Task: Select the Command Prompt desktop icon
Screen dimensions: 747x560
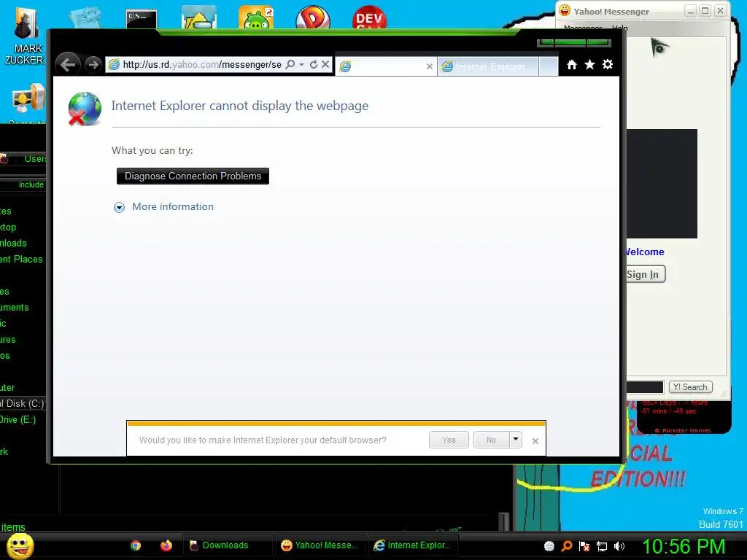Action: click(x=142, y=20)
